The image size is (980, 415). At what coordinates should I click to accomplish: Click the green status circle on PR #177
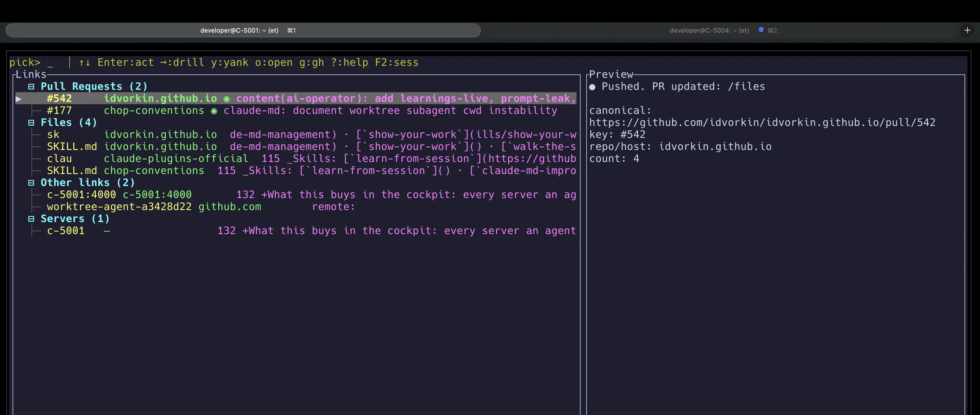(214, 111)
